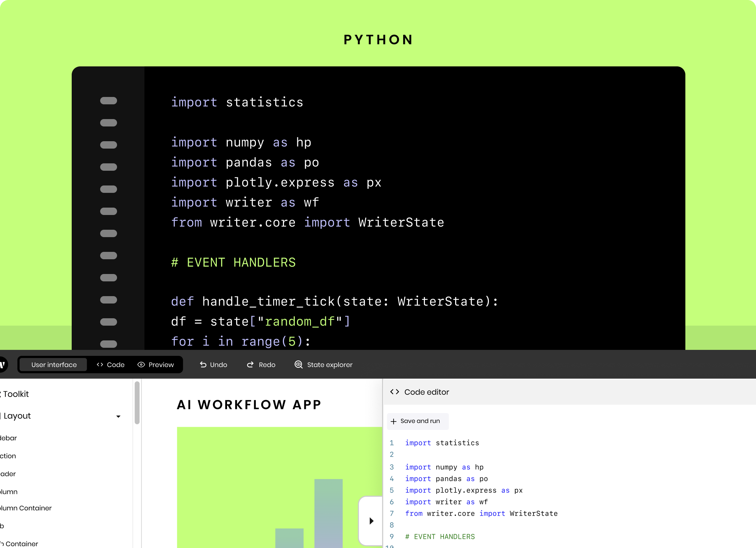Select the Header component in the toolkit

pyautogui.click(x=6, y=474)
